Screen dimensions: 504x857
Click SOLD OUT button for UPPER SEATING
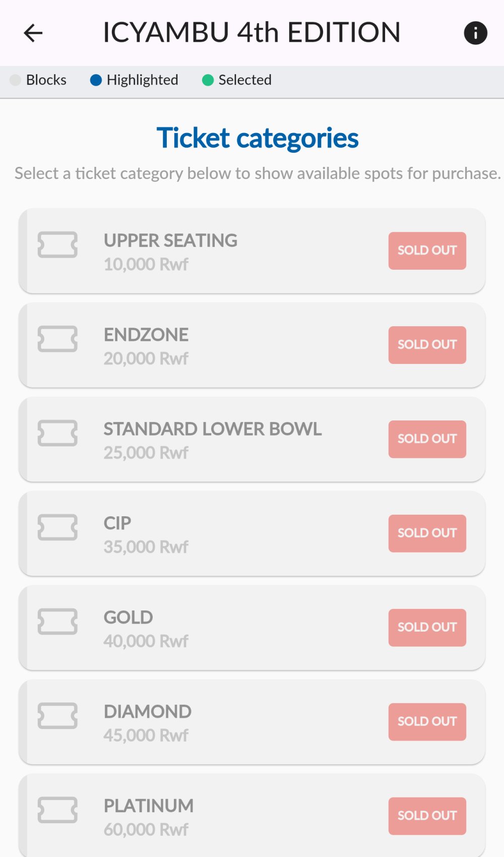[427, 251]
